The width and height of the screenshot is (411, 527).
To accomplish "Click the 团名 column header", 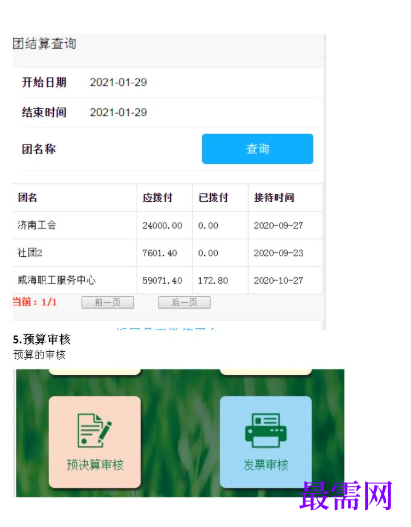I will click(x=28, y=197).
